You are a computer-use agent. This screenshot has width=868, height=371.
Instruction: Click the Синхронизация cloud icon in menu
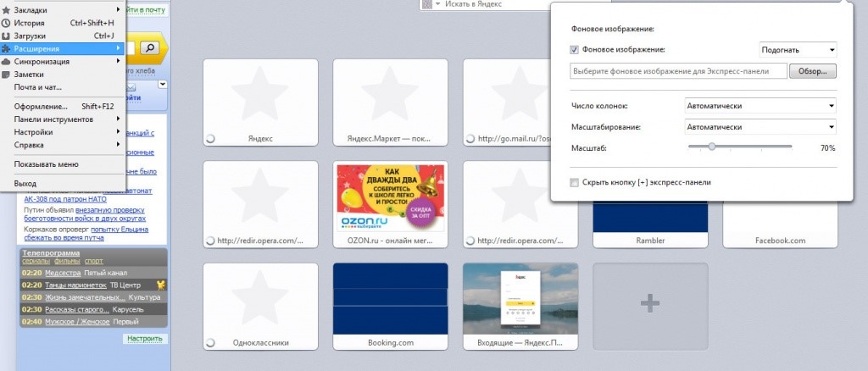point(7,61)
